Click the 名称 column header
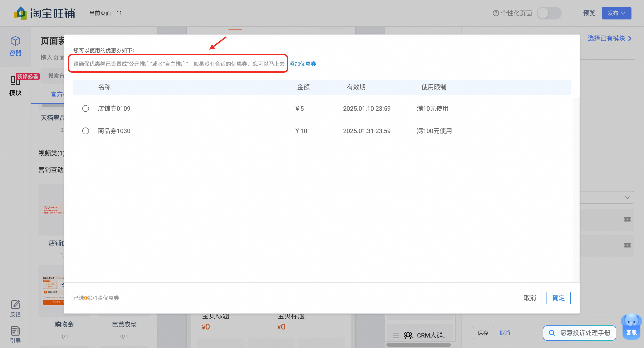This screenshot has width=644, height=348. coord(104,87)
